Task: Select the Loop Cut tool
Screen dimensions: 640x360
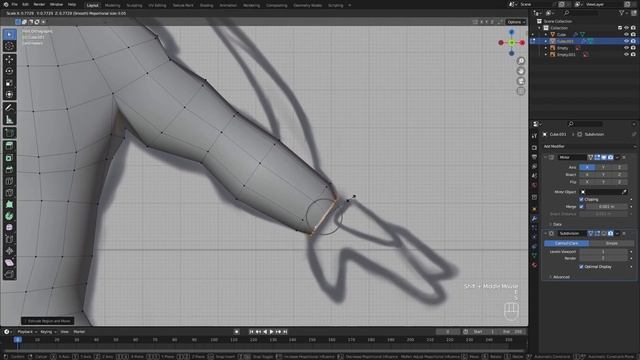Action: 9,181
